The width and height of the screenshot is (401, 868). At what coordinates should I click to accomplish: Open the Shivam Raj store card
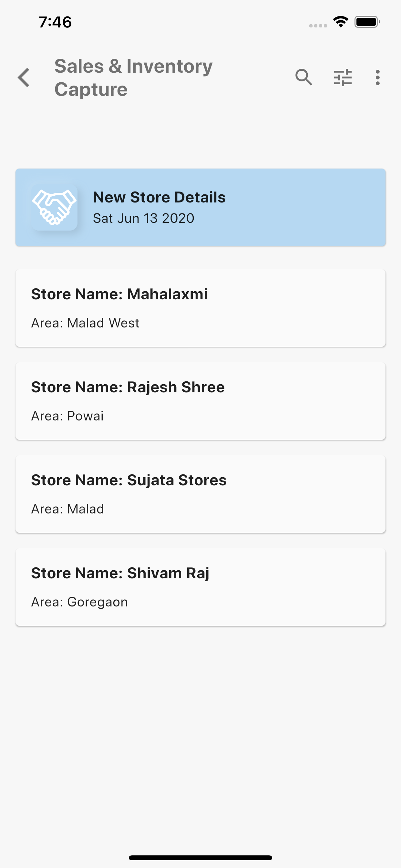[x=200, y=587]
